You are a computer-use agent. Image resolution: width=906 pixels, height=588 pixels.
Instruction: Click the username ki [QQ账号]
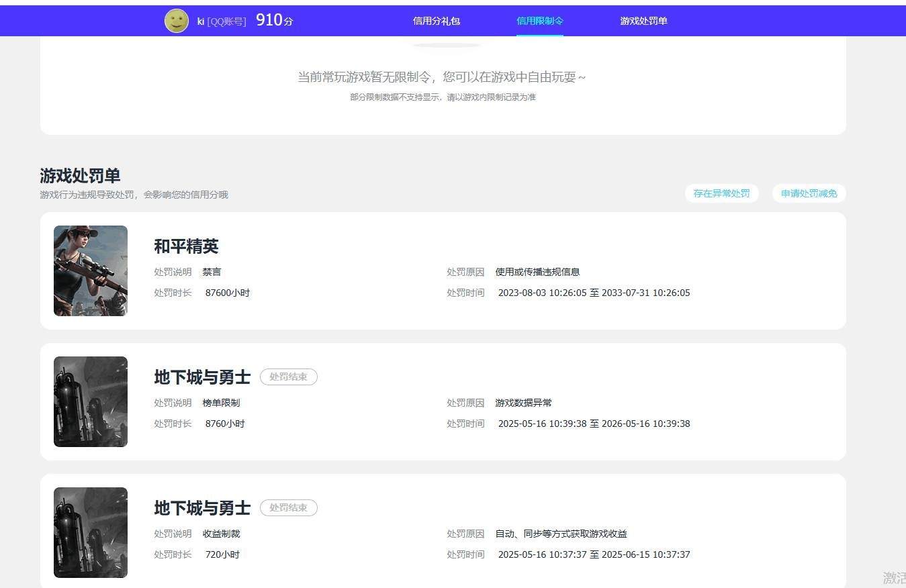point(222,21)
